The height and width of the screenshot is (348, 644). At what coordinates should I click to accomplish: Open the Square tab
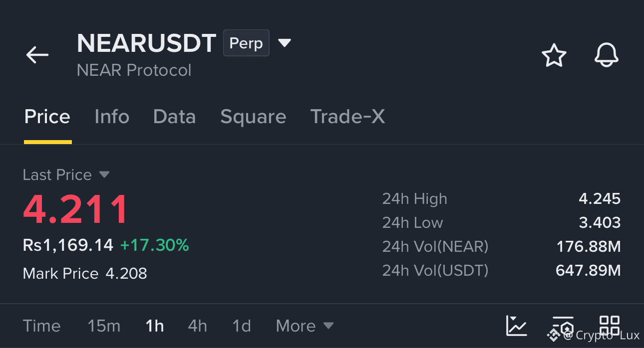point(253,117)
